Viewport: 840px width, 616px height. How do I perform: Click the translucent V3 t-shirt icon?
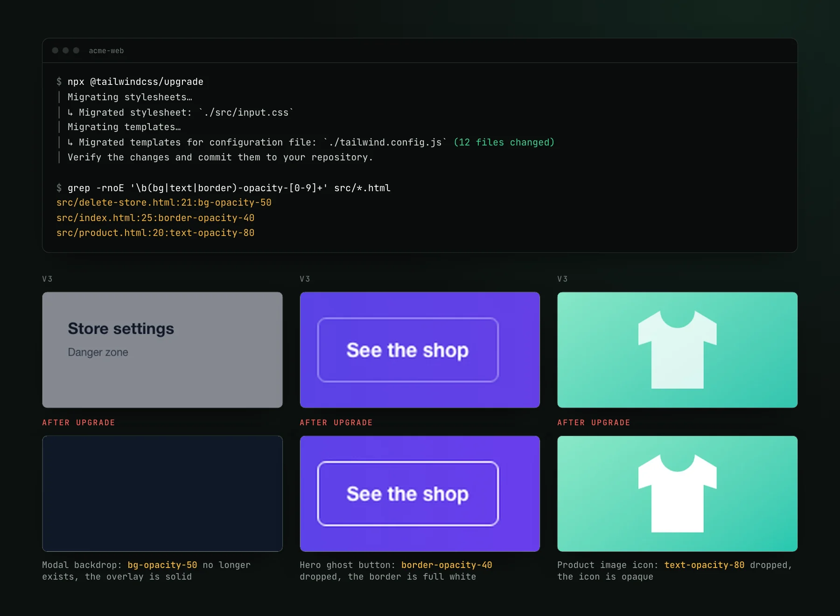[x=677, y=350]
